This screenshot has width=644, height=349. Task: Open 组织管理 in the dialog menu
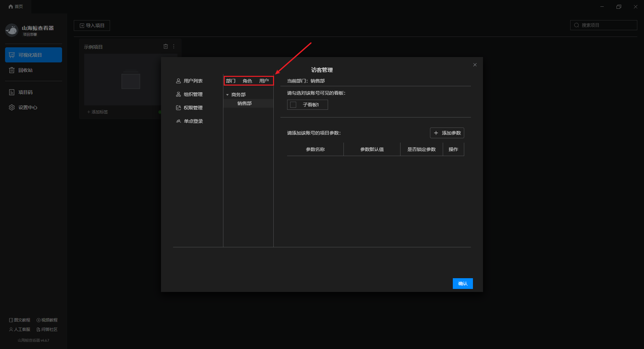tap(193, 94)
